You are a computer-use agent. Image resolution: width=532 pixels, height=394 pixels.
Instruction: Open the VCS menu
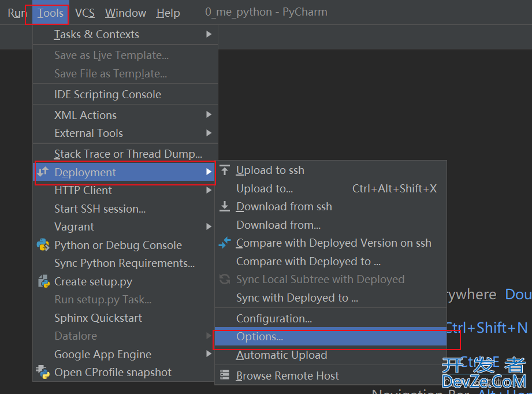click(85, 13)
